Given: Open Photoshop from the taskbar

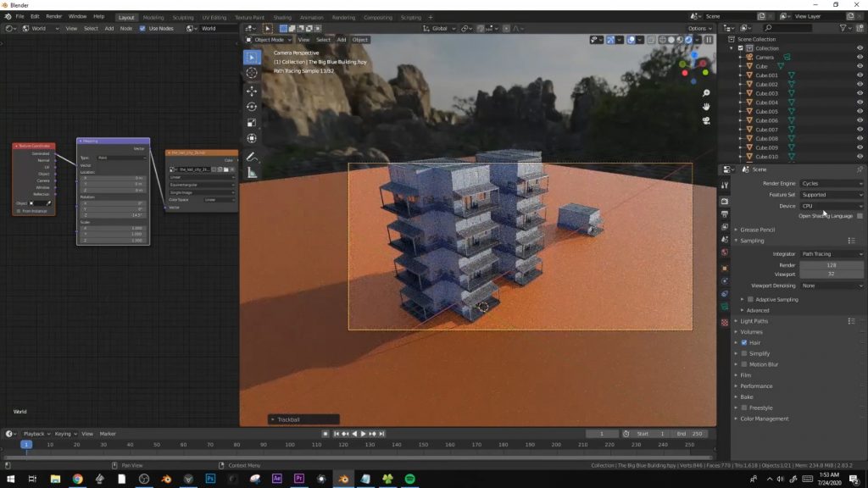Looking at the screenshot, I should coord(210,479).
